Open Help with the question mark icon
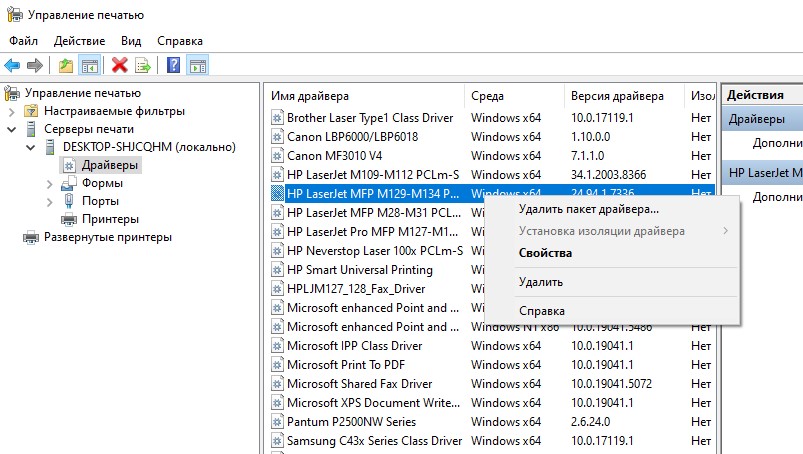 (174, 65)
